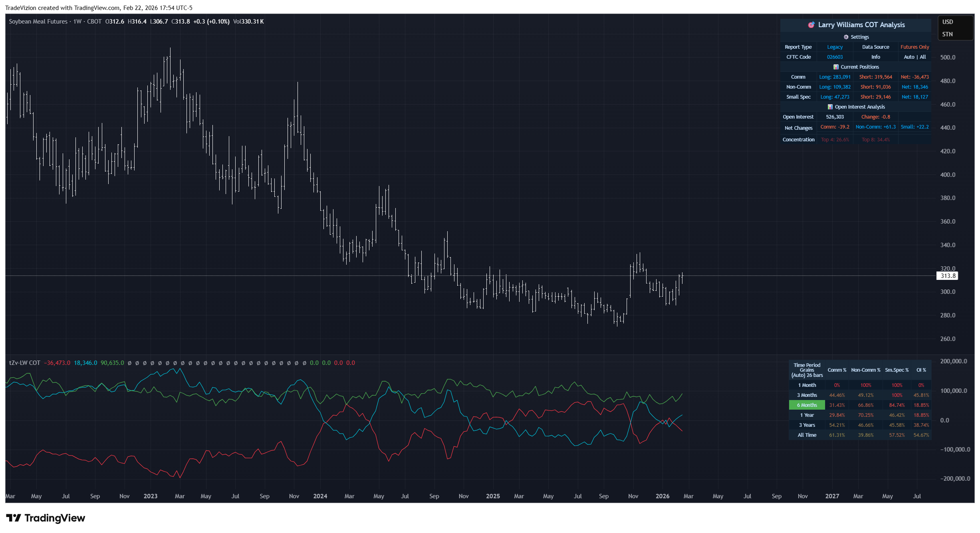Click the bar chart icon beside Current Positions

click(836, 67)
